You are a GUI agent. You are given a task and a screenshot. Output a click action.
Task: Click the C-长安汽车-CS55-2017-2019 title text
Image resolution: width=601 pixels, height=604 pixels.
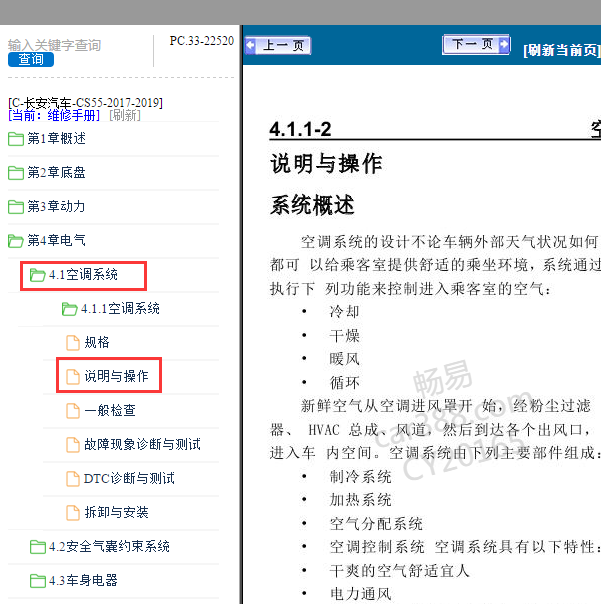(85, 103)
